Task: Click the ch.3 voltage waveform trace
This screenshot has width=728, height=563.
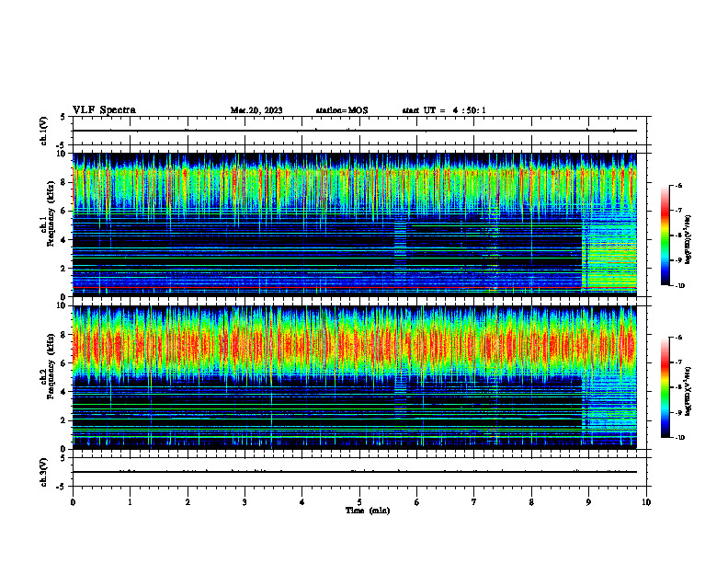Action: [355, 472]
